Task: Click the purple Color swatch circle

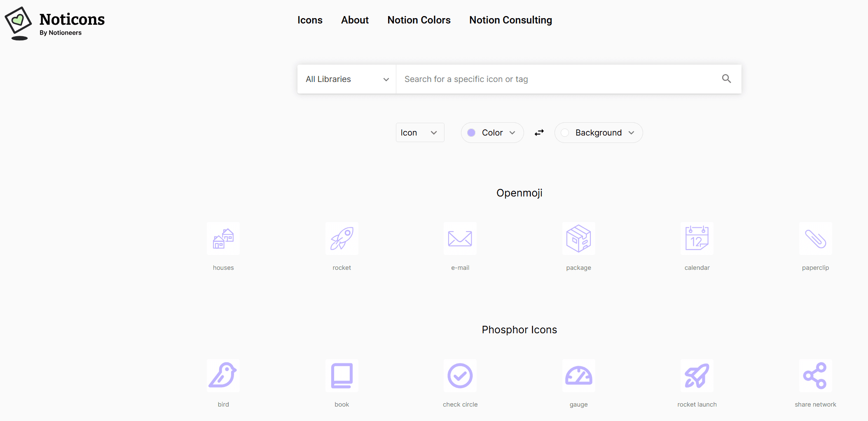Action: [471, 133]
